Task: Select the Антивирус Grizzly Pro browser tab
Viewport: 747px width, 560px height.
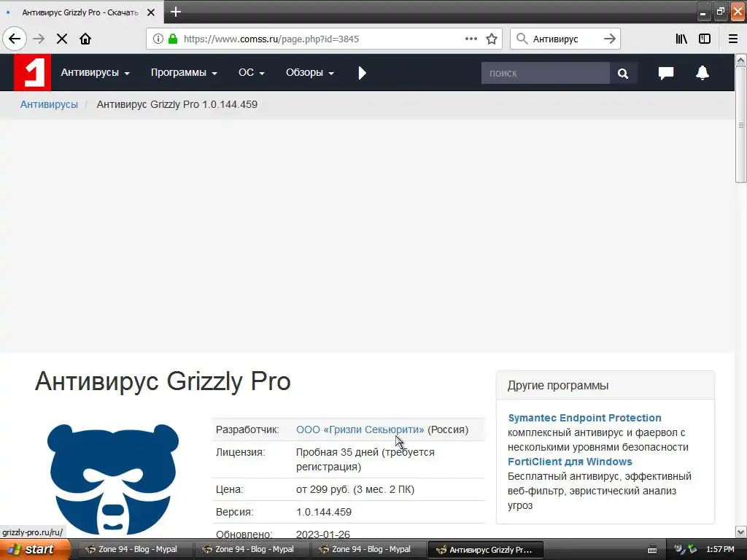Action: point(80,12)
